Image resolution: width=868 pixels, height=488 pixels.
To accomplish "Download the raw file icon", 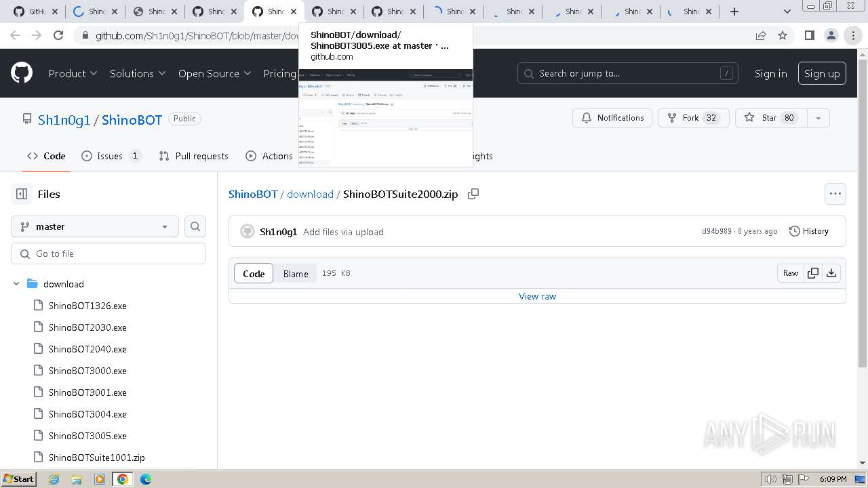I will pyautogui.click(x=831, y=273).
